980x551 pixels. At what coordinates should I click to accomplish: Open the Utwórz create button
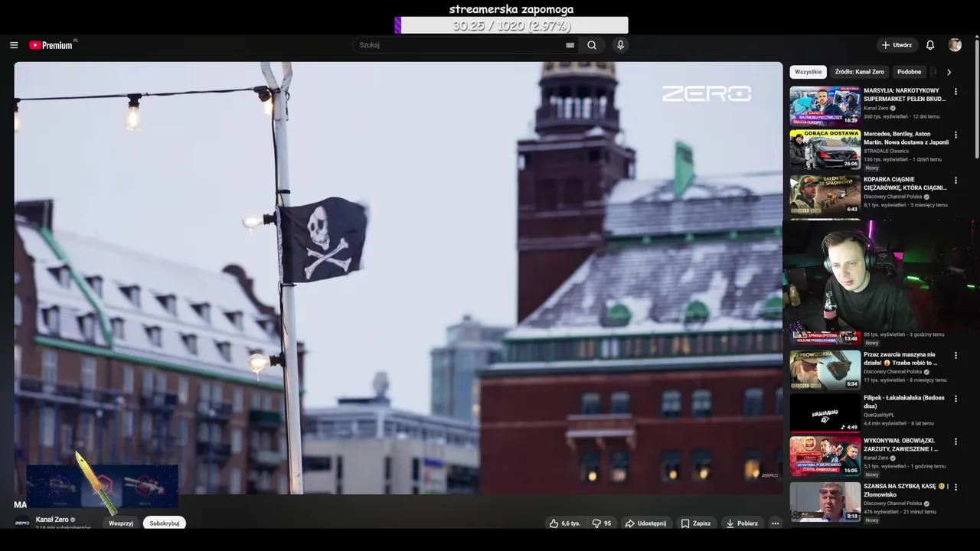tap(897, 45)
